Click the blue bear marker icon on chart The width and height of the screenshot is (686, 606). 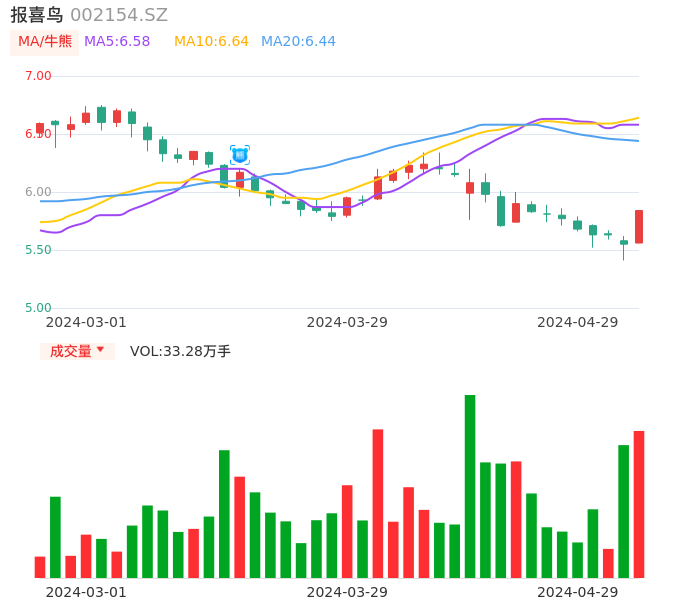(240, 155)
